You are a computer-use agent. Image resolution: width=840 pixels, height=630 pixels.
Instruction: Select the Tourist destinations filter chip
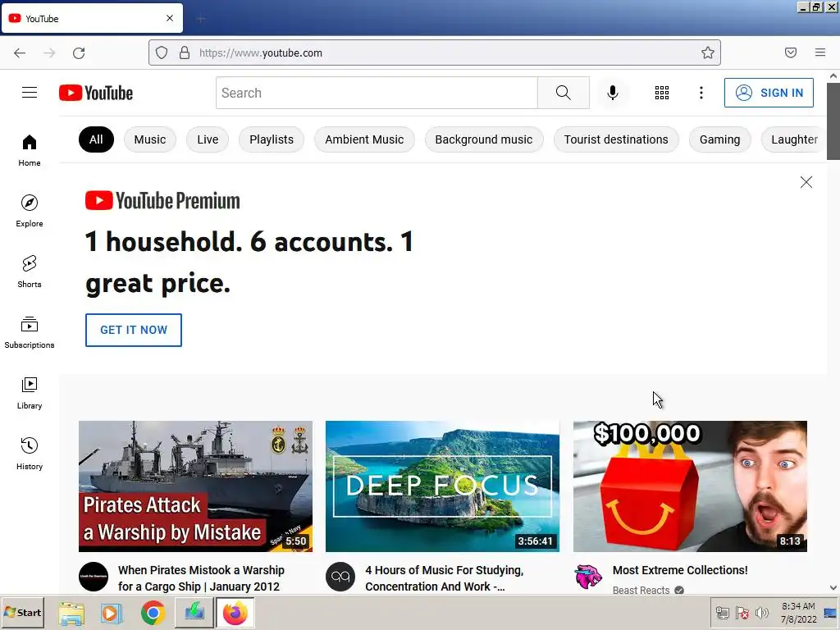coord(616,139)
